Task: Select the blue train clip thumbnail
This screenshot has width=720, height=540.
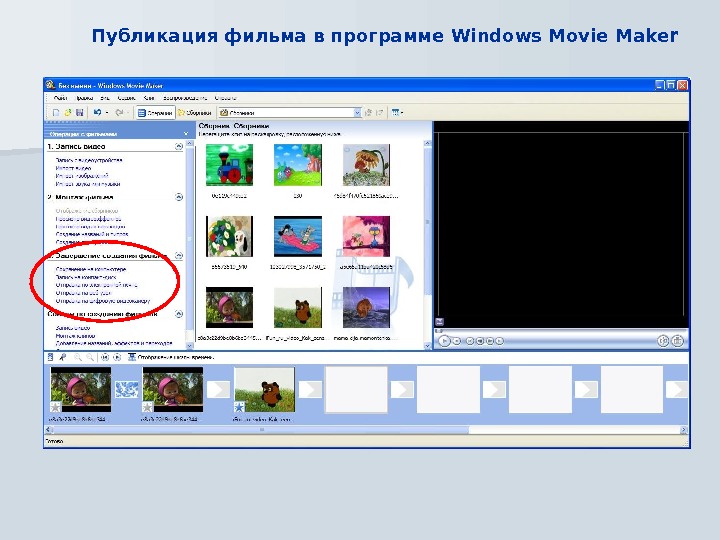Action: (229, 165)
